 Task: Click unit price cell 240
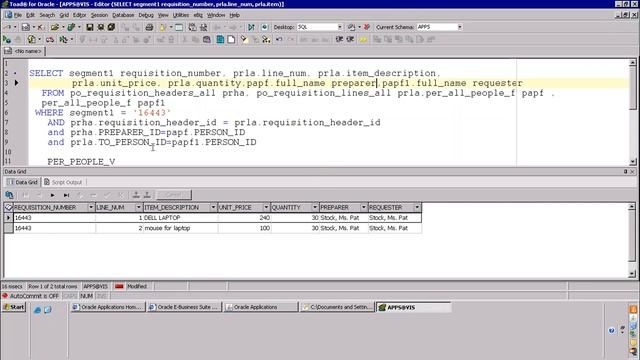244,218
